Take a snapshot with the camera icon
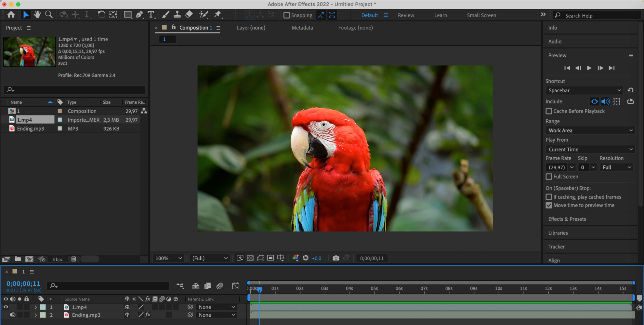Screen dimensions: 644x325 coord(336,258)
